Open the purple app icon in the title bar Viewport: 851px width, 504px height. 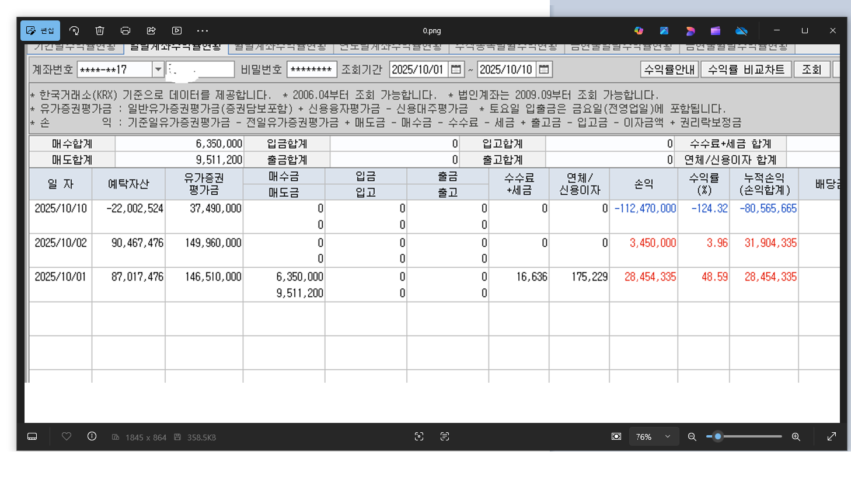pos(716,30)
